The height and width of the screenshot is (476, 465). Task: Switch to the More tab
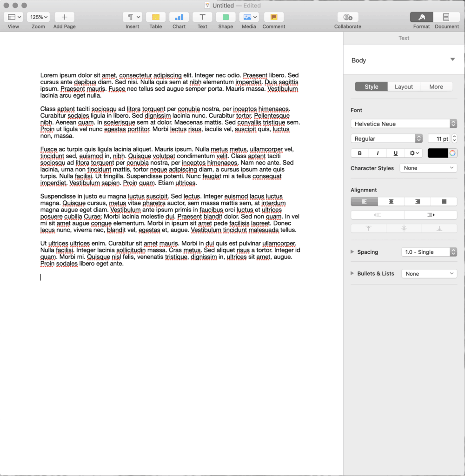click(436, 86)
